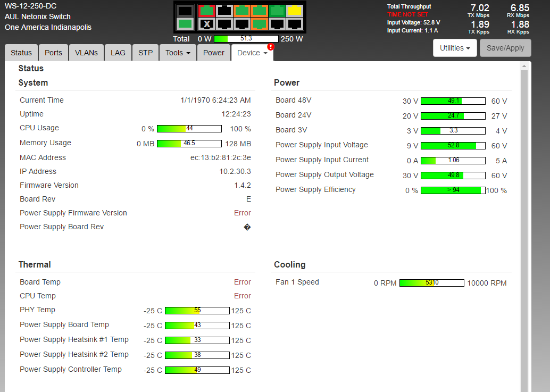Select the LAG tab

pos(118,53)
